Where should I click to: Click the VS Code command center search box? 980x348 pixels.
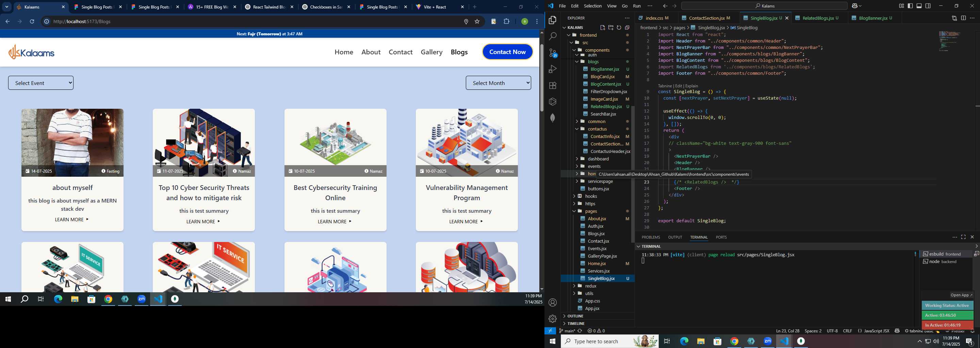point(764,6)
